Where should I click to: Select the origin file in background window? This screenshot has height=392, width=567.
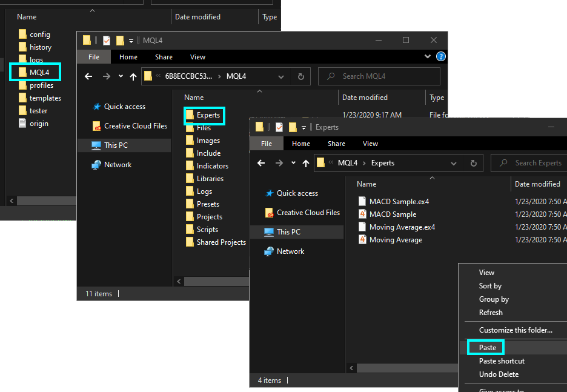coord(33,124)
